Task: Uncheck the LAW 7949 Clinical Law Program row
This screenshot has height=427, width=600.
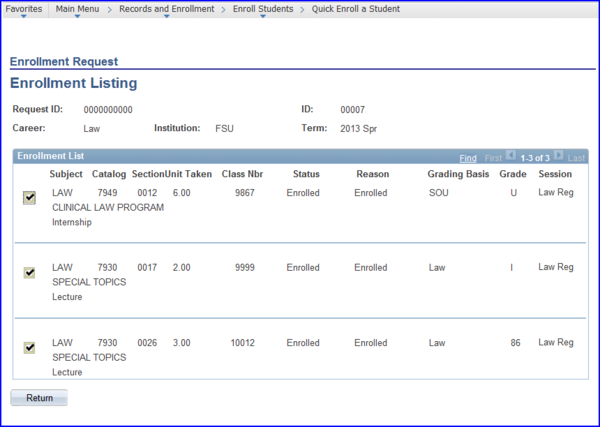Action: pos(29,198)
